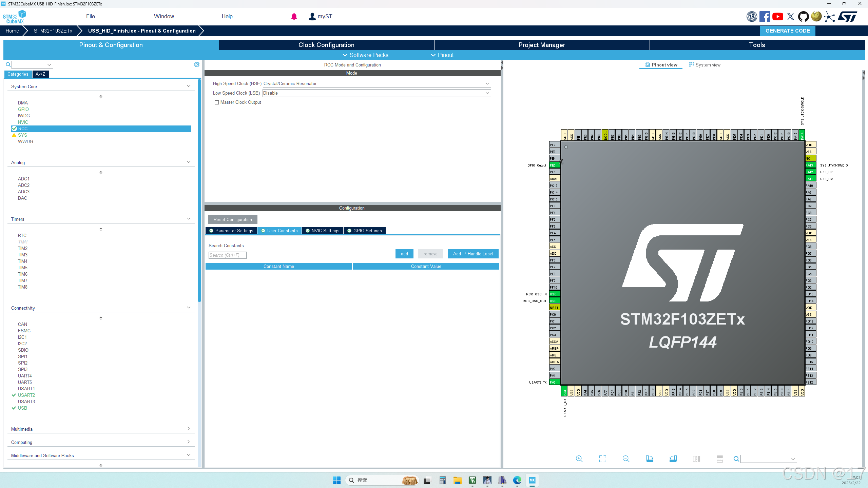868x488 pixels.
Task: Click the Search Constants input field
Action: point(227,255)
